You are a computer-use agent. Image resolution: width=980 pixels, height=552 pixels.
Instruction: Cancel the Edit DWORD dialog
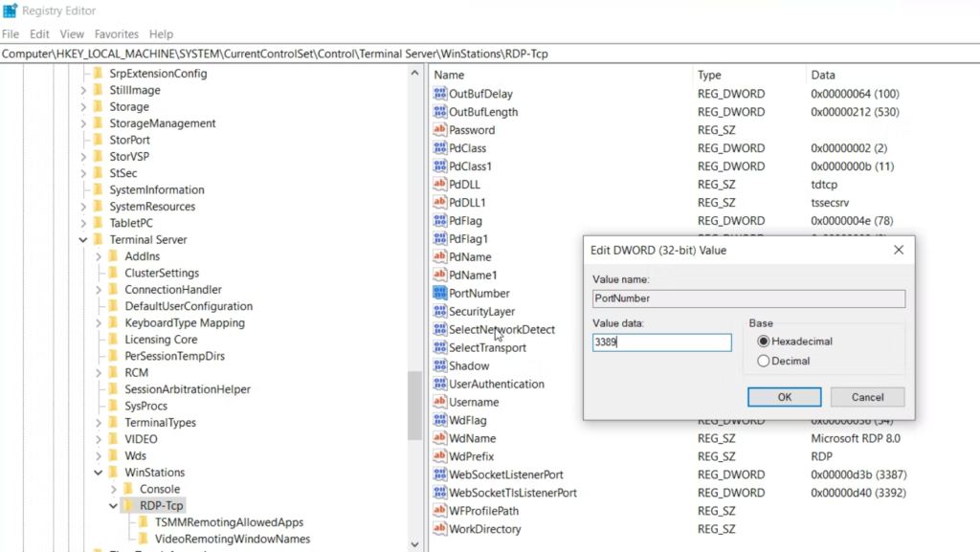(866, 396)
